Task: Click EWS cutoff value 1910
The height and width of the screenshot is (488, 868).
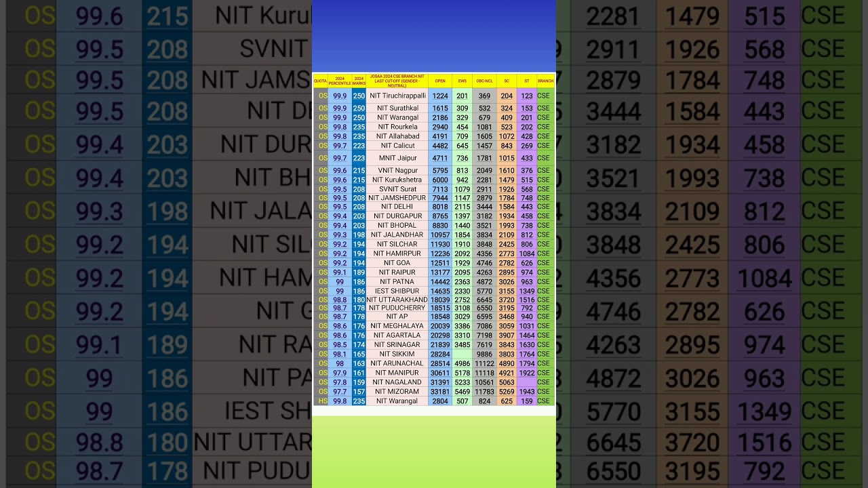Action: (462, 244)
